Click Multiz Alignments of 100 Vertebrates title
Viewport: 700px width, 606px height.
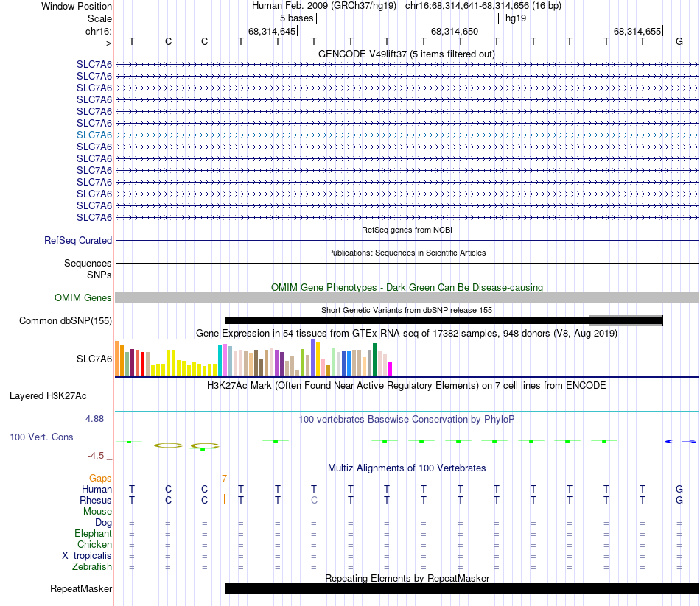(407, 468)
